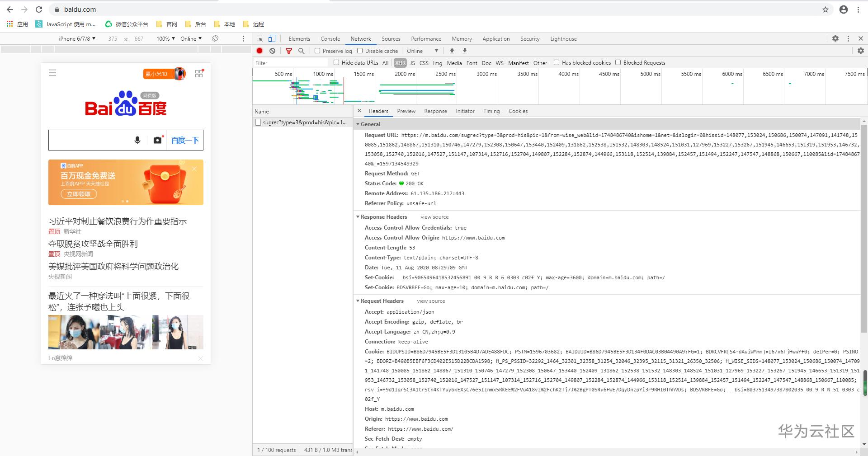The width and height of the screenshot is (868, 456).
Task: Rotate the device viewport orientation
Action: coord(215,39)
